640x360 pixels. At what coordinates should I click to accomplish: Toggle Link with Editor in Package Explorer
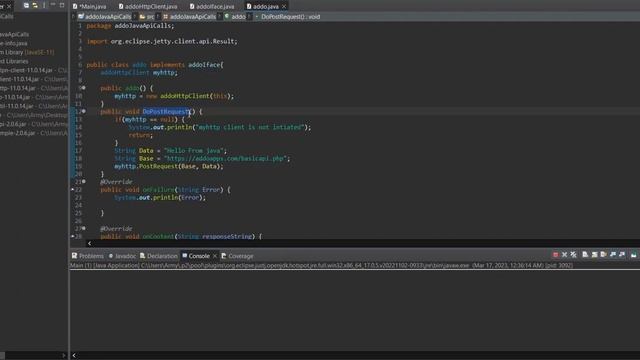35,5
